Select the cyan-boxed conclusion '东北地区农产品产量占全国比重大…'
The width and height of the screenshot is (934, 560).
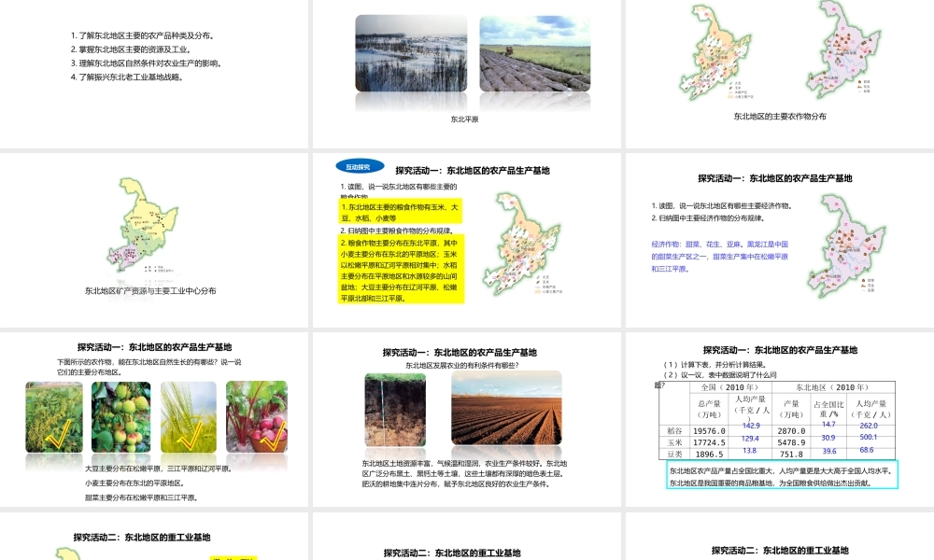click(782, 474)
